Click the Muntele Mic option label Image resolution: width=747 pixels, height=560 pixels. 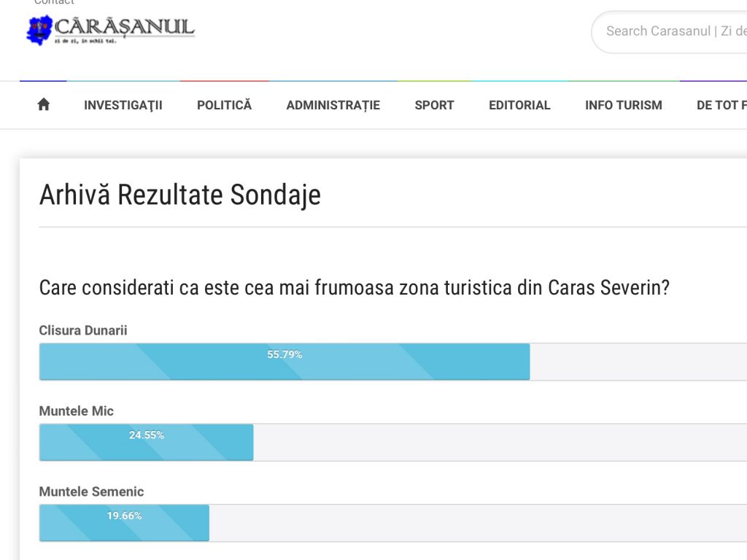coord(76,411)
